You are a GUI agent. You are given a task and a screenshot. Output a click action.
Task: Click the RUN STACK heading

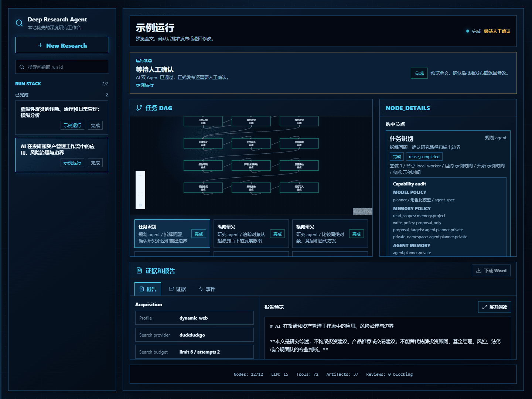click(x=28, y=84)
